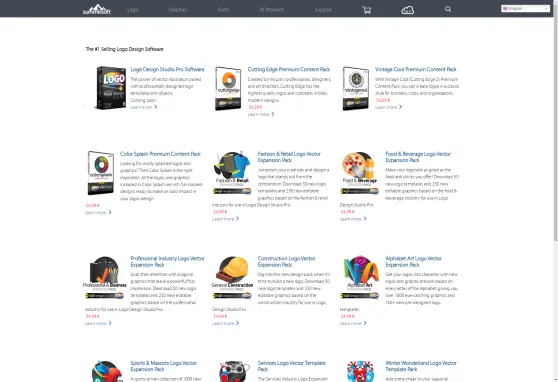Click the Fashion & Retail pack image
Viewport: 558px width, 382px height.
pos(232,173)
